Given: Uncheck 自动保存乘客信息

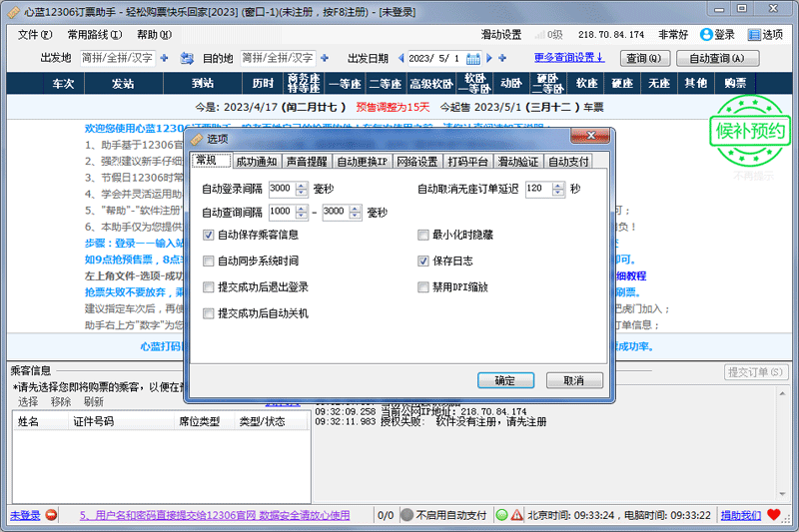Looking at the screenshot, I should [209, 236].
